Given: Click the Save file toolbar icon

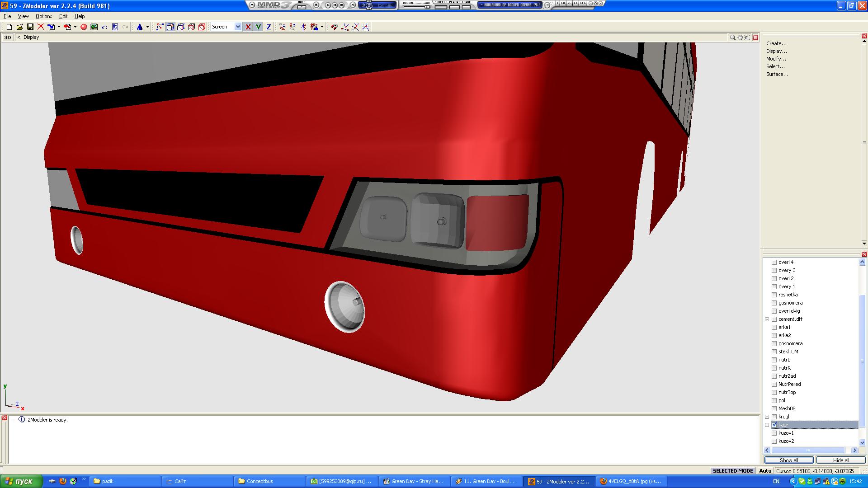Looking at the screenshot, I should coord(30,27).
